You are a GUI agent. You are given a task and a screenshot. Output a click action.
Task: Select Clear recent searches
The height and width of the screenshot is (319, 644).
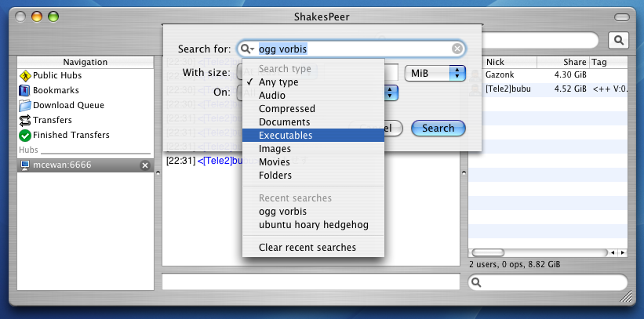click(x=313, y=248)
